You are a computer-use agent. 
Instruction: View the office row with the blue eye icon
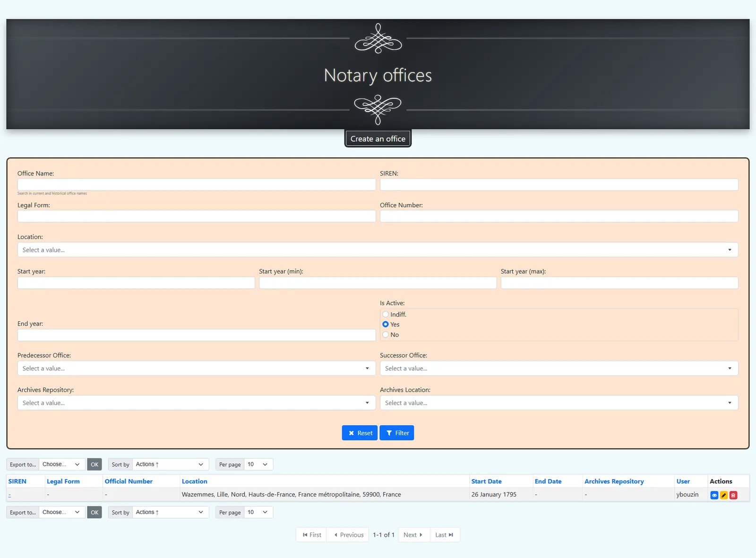[x=714, y=495]
